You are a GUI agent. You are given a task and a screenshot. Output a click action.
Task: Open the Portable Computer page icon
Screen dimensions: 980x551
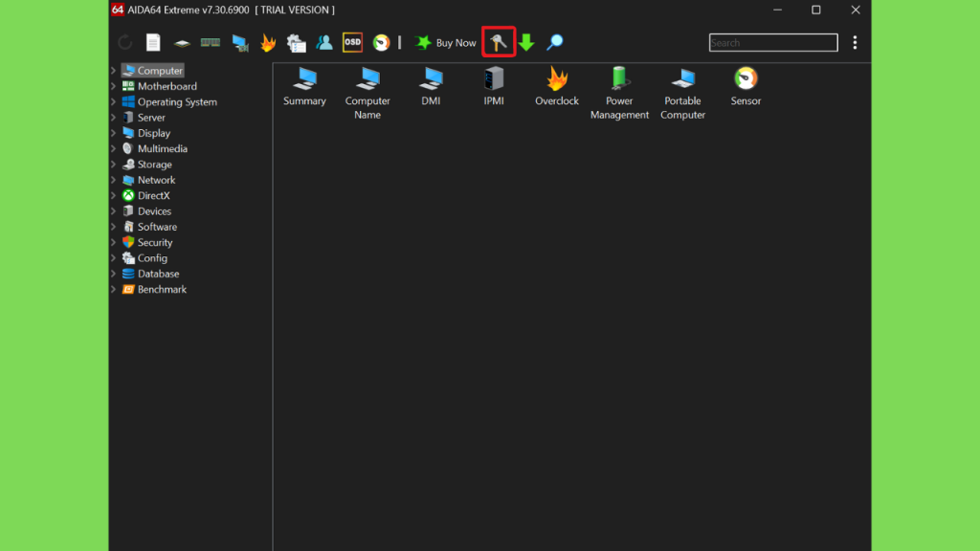pyautogui.click(x=682, y=93)
